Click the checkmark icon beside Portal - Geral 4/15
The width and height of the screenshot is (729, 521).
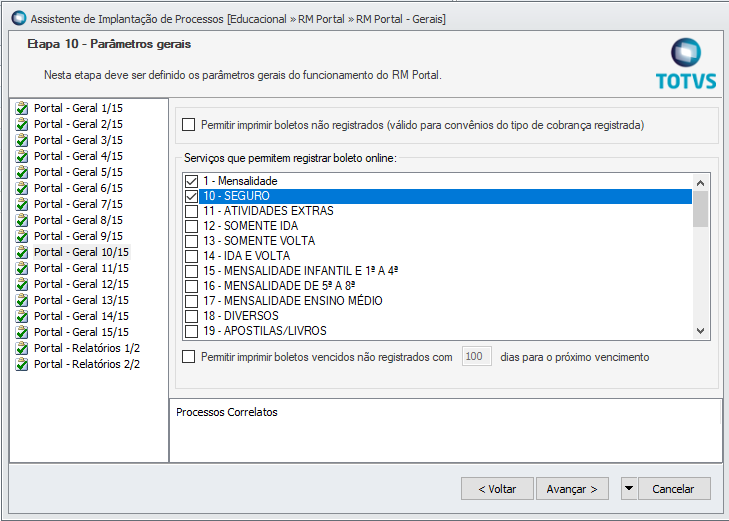click(x=21, y=156)
